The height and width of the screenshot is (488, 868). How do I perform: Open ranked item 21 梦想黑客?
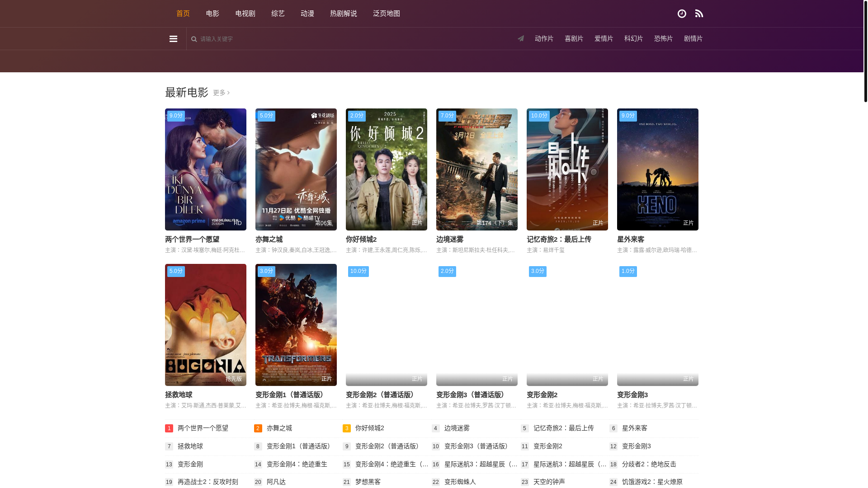pos(368,482)
